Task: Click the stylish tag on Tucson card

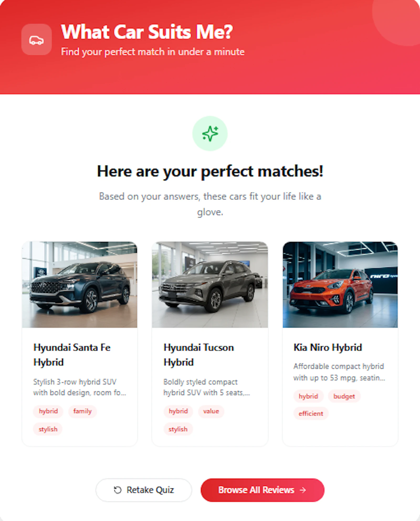Action: coord(178,429)
